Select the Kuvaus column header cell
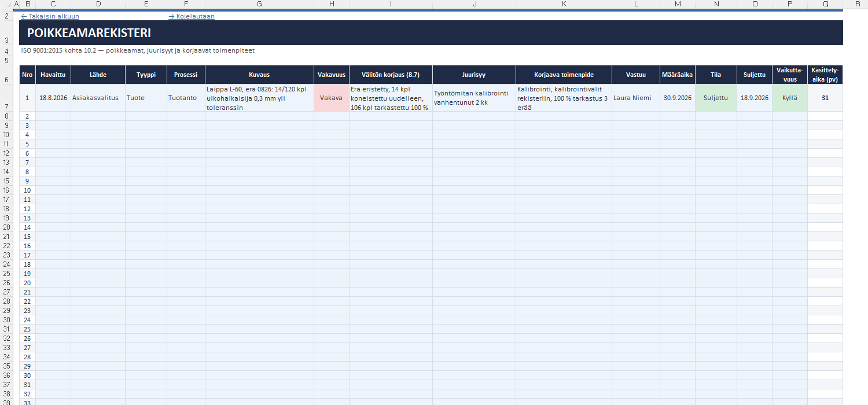The width and height of the screenshot is (868, 405). pos(259,75)
